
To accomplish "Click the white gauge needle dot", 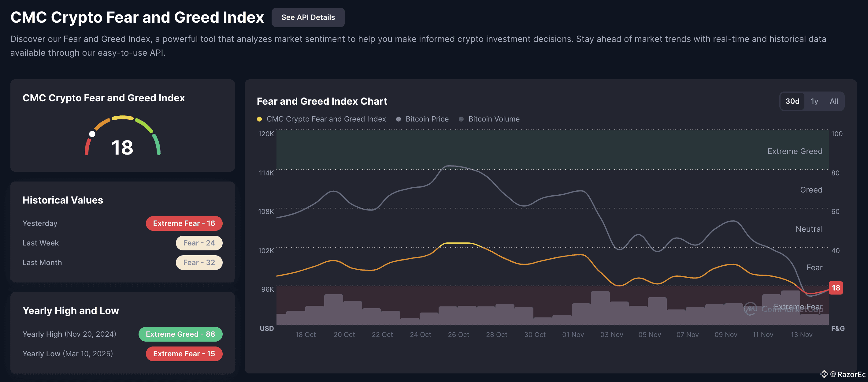I will click(92, 134).
